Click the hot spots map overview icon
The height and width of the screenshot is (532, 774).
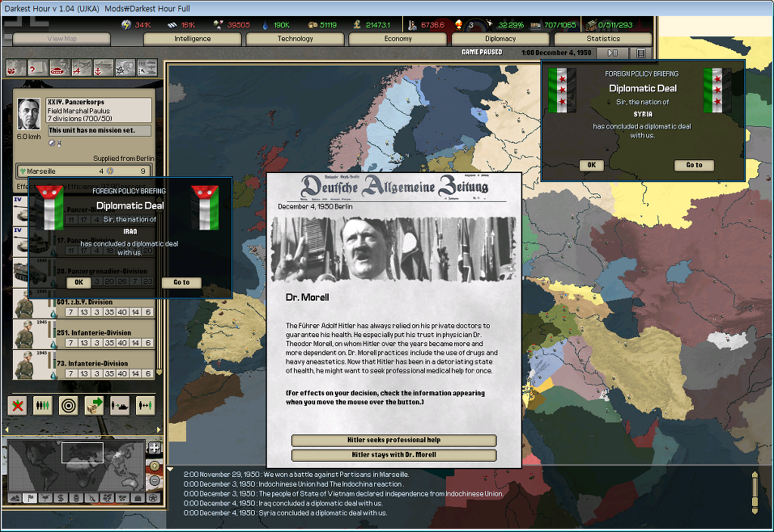click(x=16, y=67)
